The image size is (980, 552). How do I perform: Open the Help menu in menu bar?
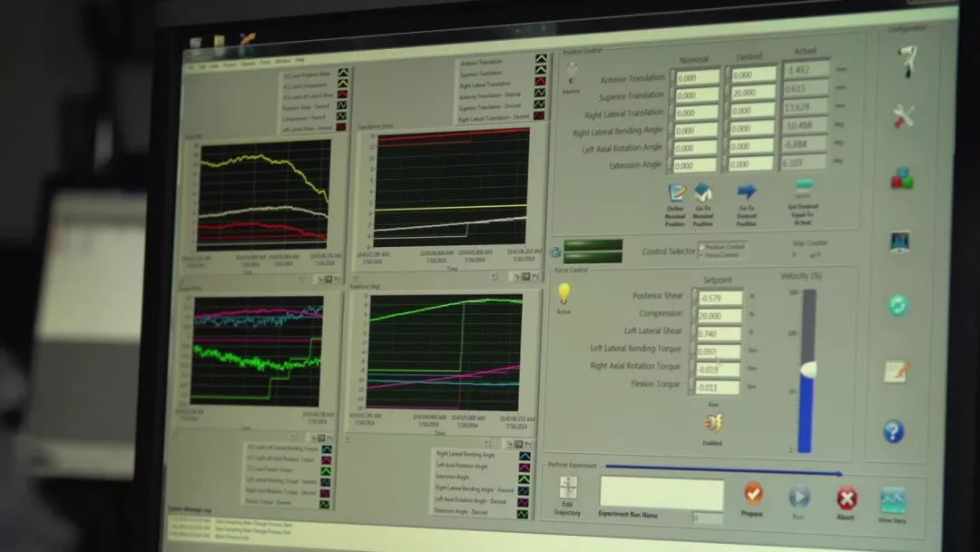(x=299, y=60)
